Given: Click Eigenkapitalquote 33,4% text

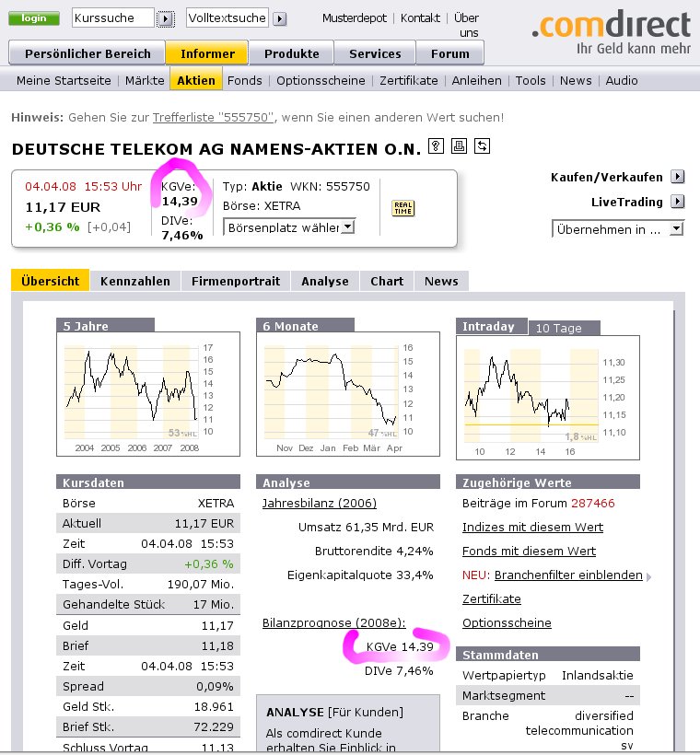Looking at the screenshot, I should 360,575.
